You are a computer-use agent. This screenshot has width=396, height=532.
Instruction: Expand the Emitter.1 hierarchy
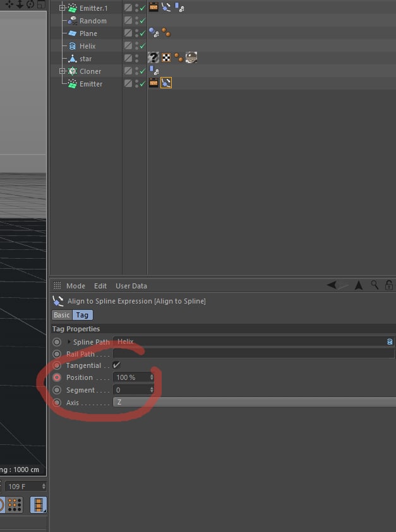point(62,8)
